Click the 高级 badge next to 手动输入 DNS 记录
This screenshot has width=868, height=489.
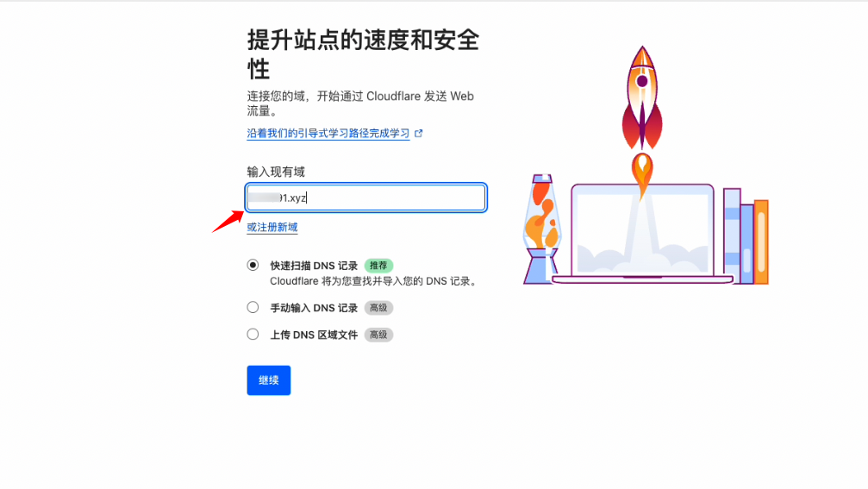[x=378, y=308]
